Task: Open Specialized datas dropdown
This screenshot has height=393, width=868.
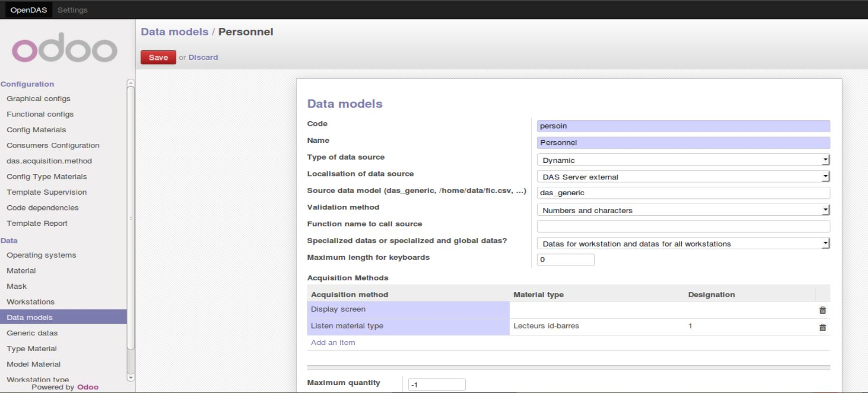Action: coord(683,243)
